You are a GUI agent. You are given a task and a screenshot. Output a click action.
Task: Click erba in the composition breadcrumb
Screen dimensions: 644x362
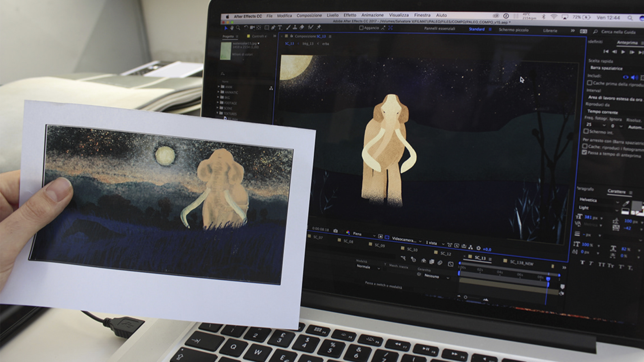pos(326,44)
